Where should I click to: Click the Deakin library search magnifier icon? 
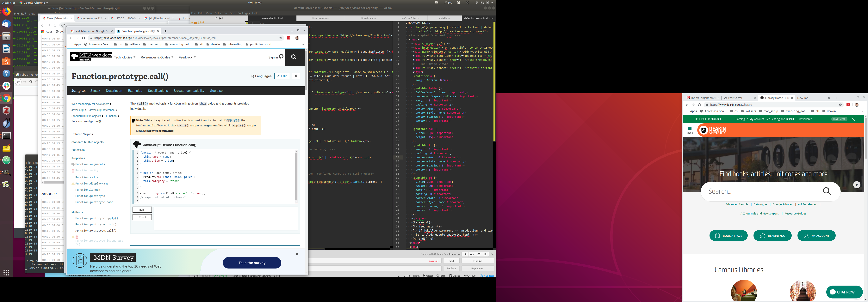click(827, 191)
